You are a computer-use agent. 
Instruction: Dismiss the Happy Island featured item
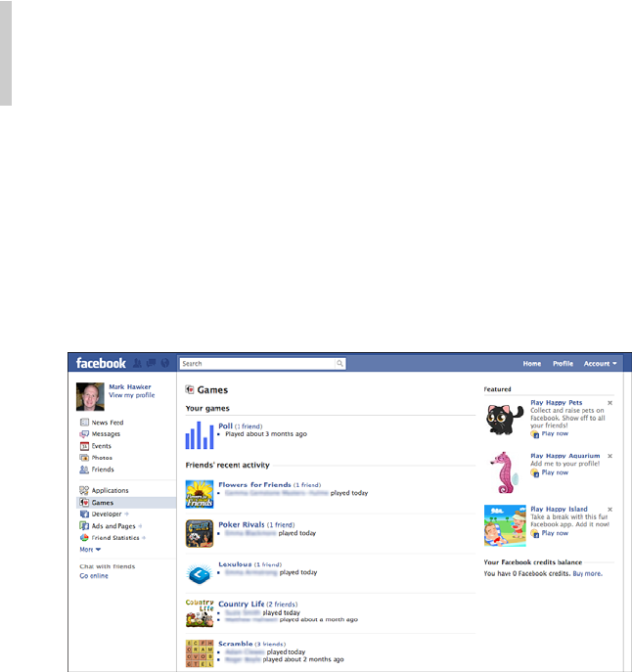pyautogui.click(x=609, y=510)
